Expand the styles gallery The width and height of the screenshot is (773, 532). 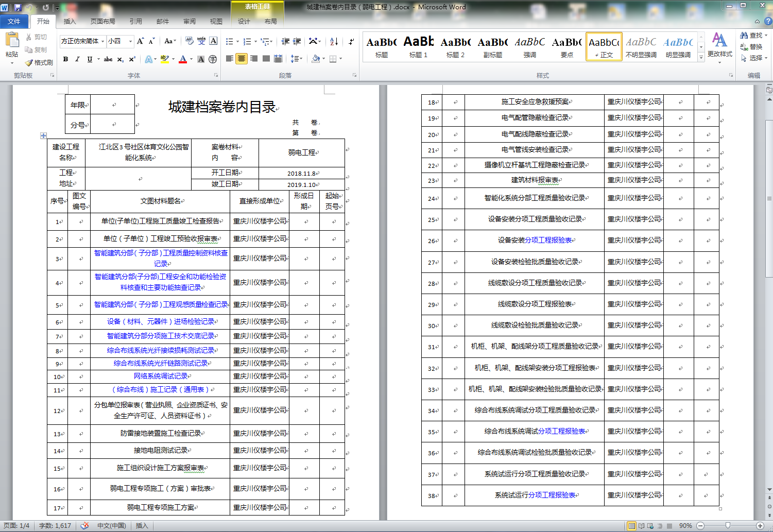tap(701, 58)
